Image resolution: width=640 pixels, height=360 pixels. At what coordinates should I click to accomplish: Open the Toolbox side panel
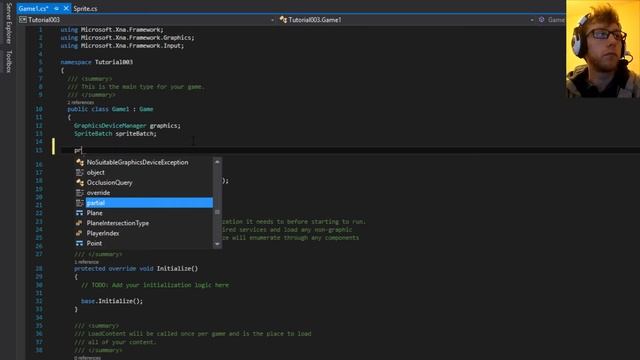tap(9, 62)
